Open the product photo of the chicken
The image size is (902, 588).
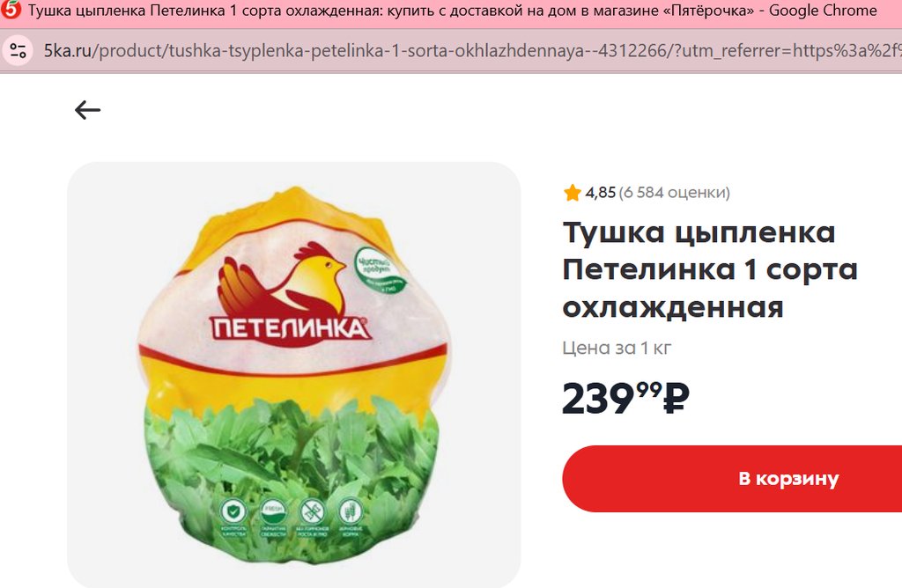[x=294, y=375]
